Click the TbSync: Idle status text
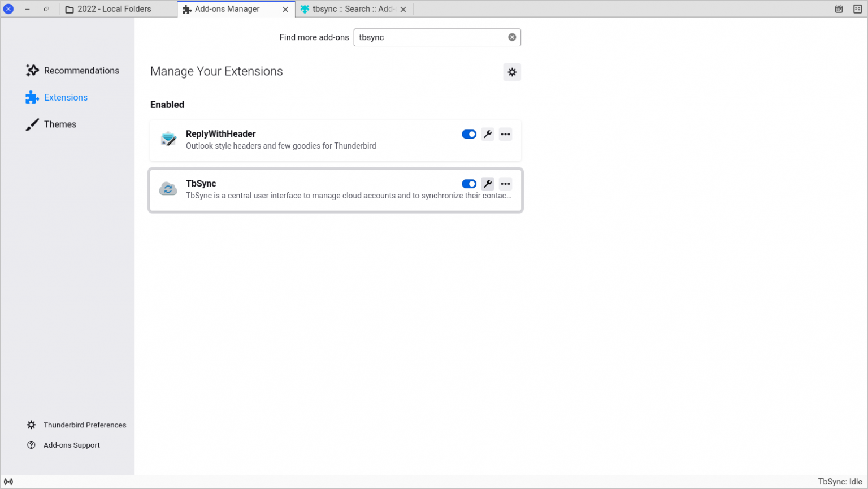868x489 pixels. (840, 482)
